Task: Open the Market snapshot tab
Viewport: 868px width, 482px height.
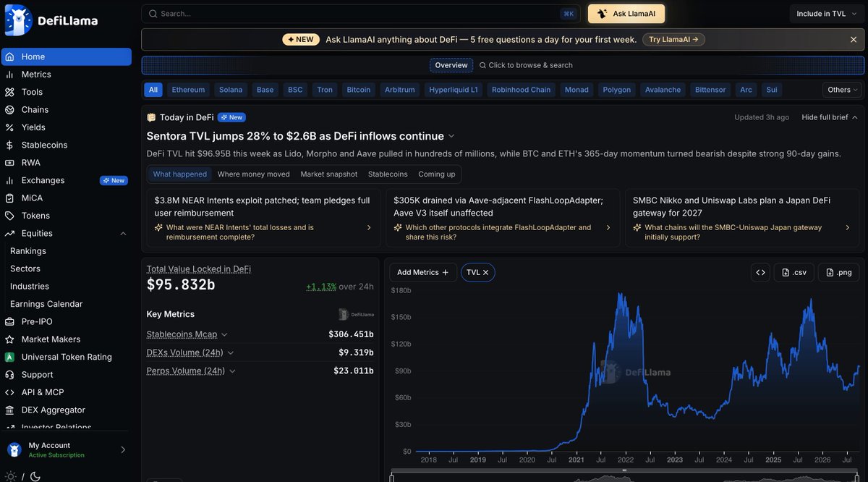Action: point(329,174)
